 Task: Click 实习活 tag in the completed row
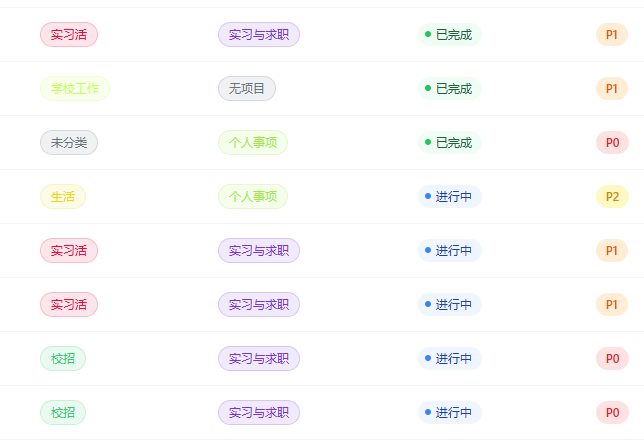(69, 35)
